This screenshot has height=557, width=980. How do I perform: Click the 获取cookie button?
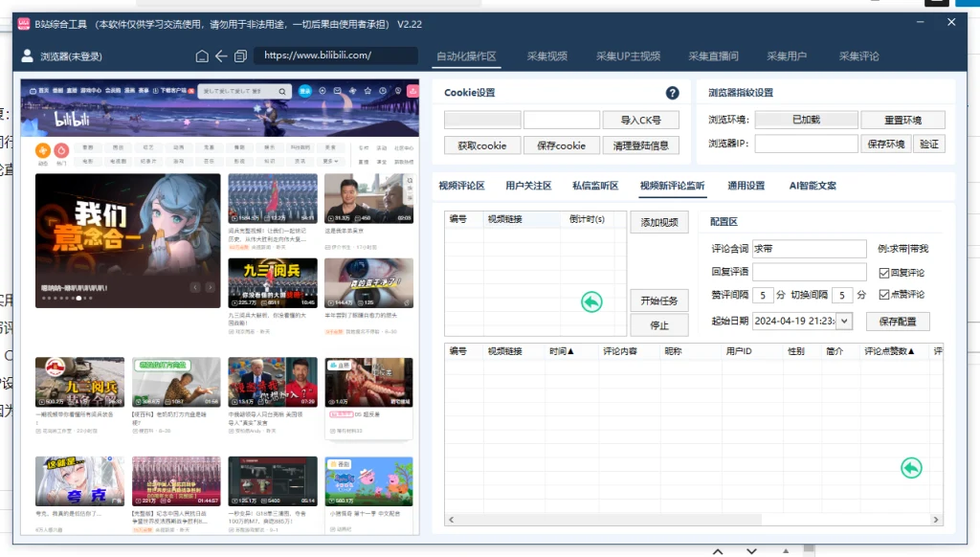pyautogui.click(x=482, y=145)
